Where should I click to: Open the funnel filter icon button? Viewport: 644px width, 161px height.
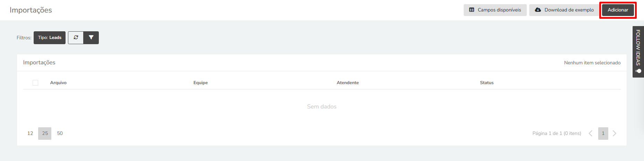(x=91, y=38)
